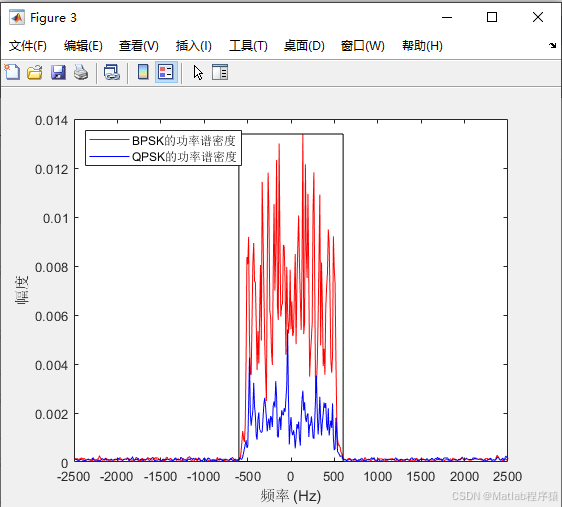Click the -2500 x-axis tick label
This screenshot has width=562, height=507.
73,477
